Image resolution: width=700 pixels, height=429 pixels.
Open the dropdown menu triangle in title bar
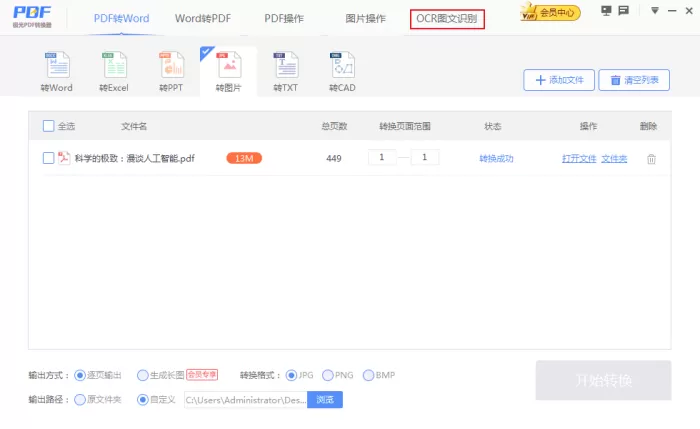click(655, 10)
